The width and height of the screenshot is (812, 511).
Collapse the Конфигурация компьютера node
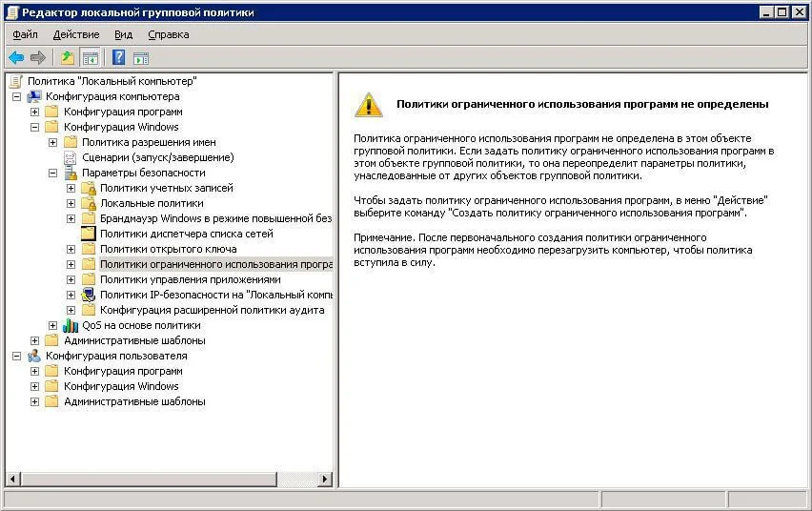pyautogui.click(x=16, y=96)
